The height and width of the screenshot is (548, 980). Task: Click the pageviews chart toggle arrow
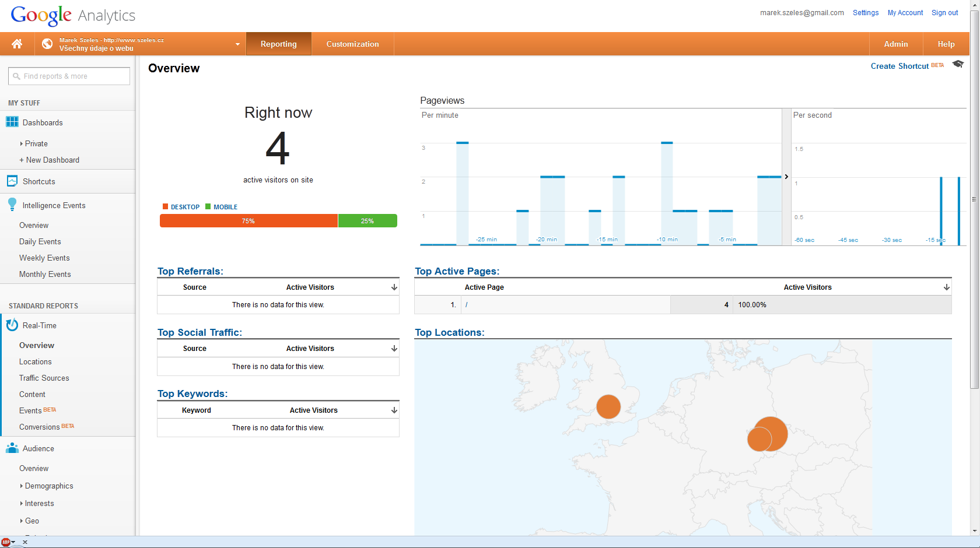point(786,177)
